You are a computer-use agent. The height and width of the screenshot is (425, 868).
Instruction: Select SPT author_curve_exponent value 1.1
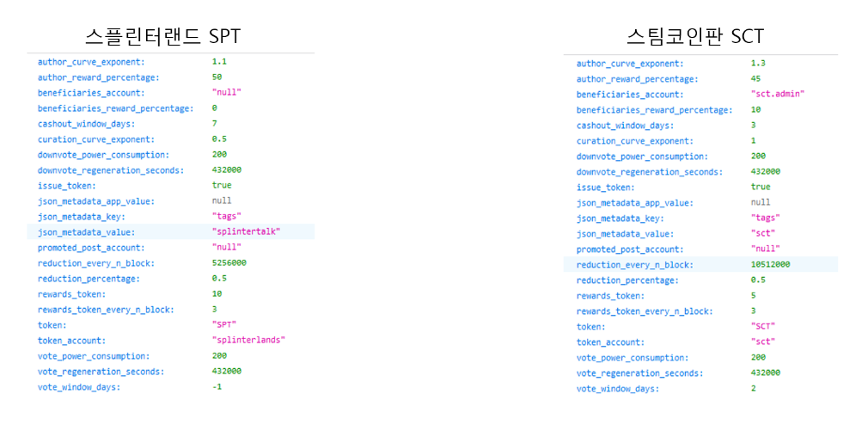click(x=219, y=61)
